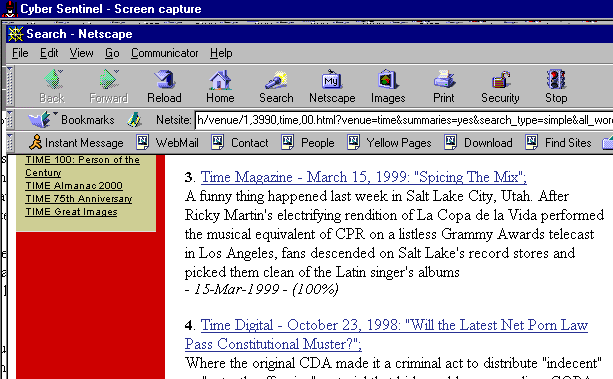Viewport: 613px width, 379px height.
Task: Click the Reload toolbar icon
Action: 164,86
